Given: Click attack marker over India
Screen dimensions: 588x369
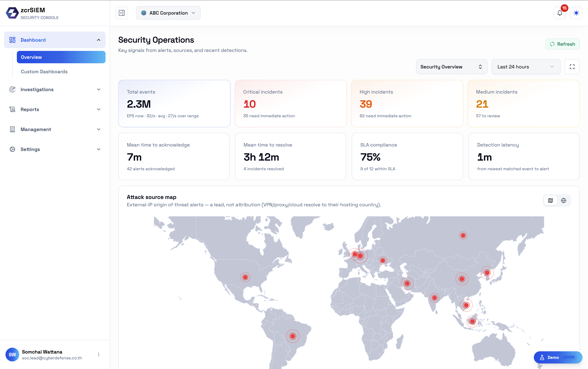Looking at the screenshot, I should coord(434,298).
